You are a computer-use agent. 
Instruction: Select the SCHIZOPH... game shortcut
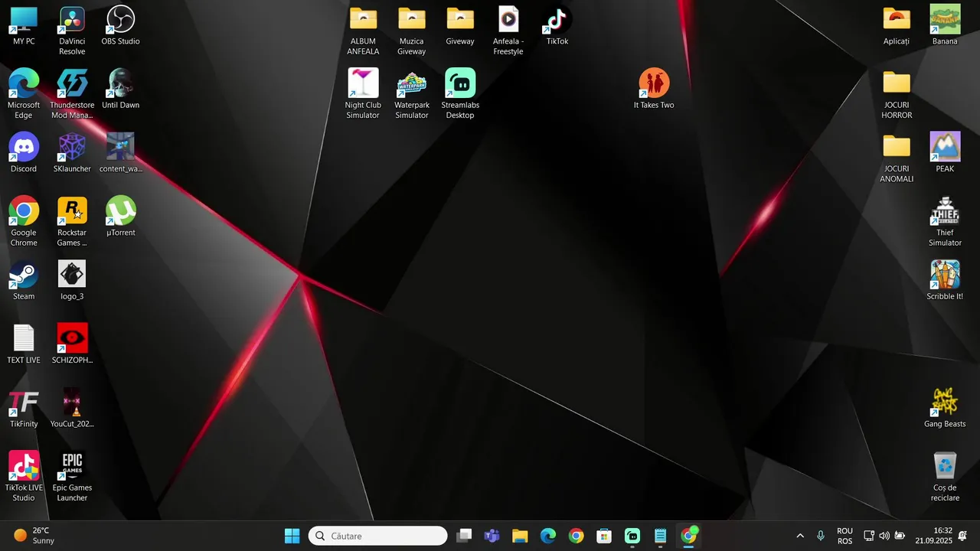point(72,344)
